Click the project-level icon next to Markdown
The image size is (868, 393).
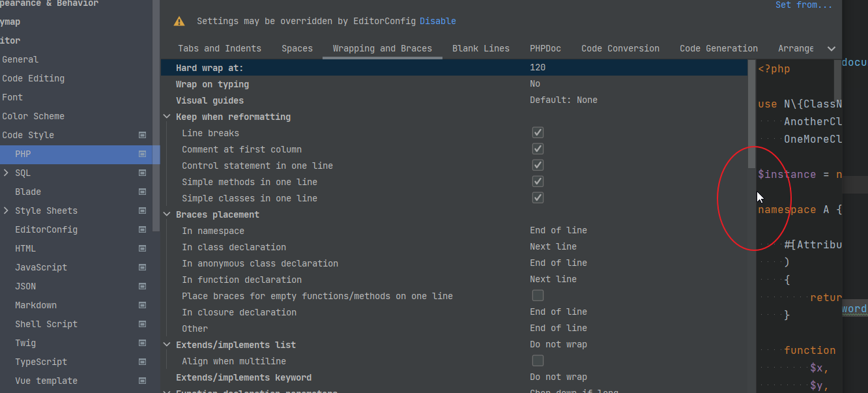(x=142, y=305)
